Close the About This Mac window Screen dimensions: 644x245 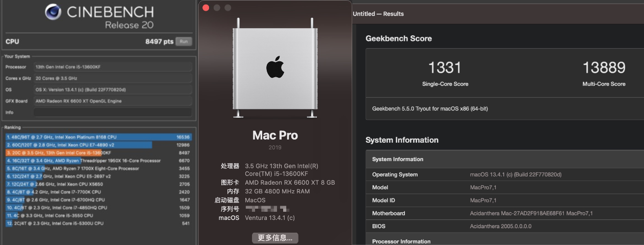[x=206, y=8]
